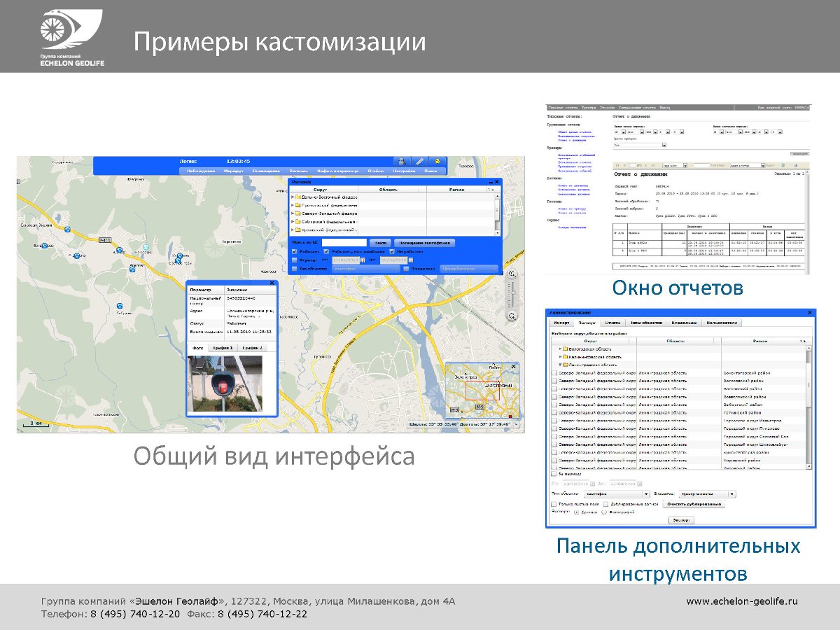Click the Echelon Geolife logo
840x630 pixels.
[x=62, y=36]
